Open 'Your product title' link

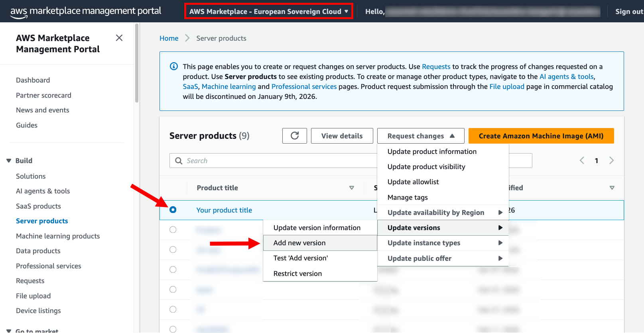[224, 210]
